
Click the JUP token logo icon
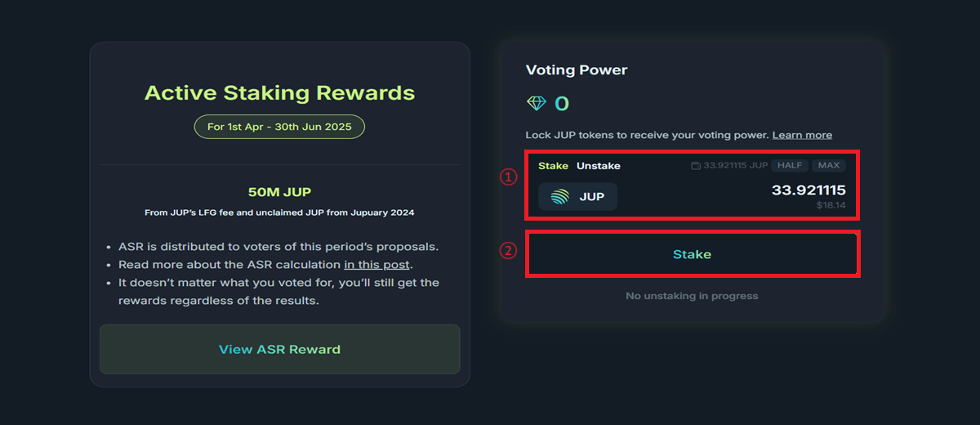(x=560, y=197)
